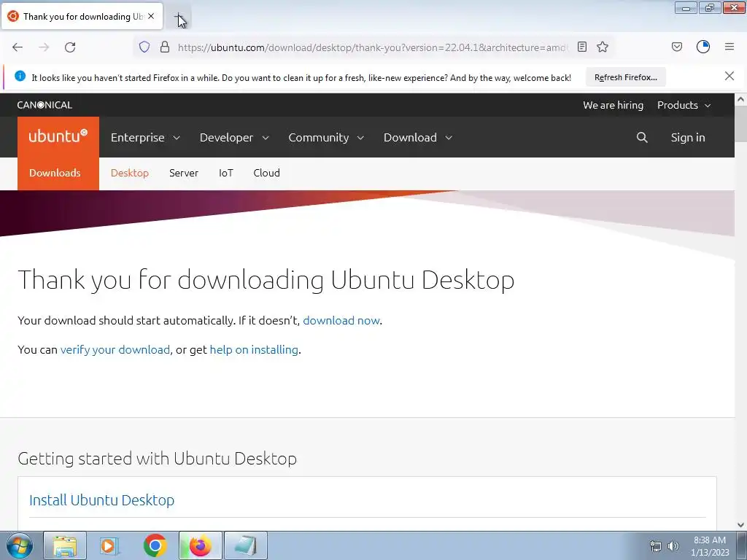
Task: Open a new tab
Action: [179, 17]
